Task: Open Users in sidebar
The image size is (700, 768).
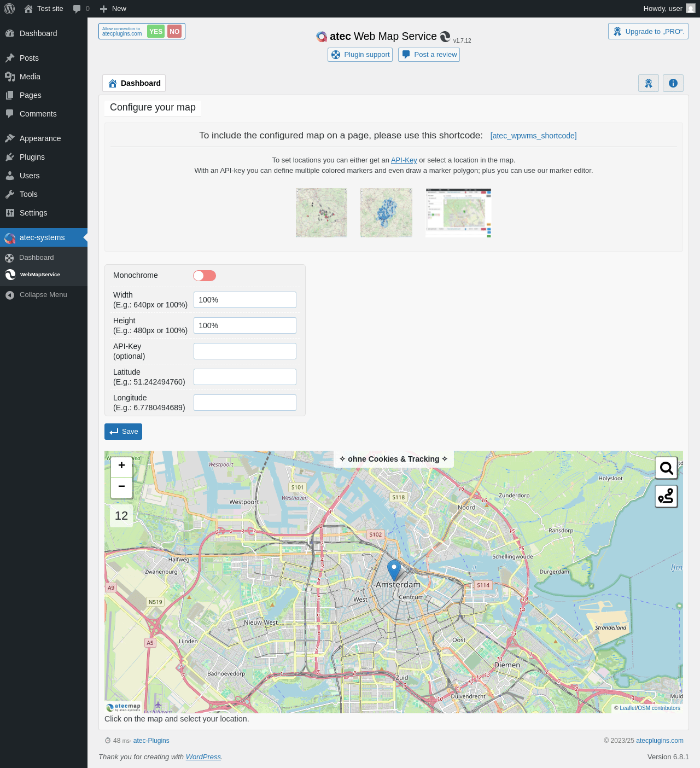Action: (44, 176)
